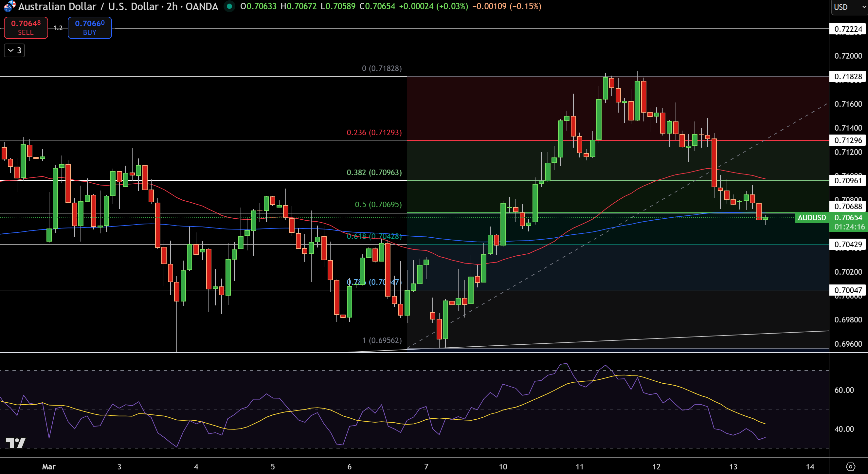Click the 0.71600 price scale label
The height and width of the screenshot is (474, 868).
click(x=848, y=104)
